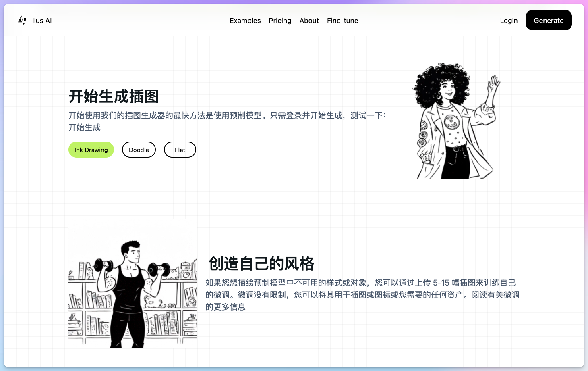Click the Ilus AI brand name text
This screenshot has height=371, width=588.
point(42,20)
